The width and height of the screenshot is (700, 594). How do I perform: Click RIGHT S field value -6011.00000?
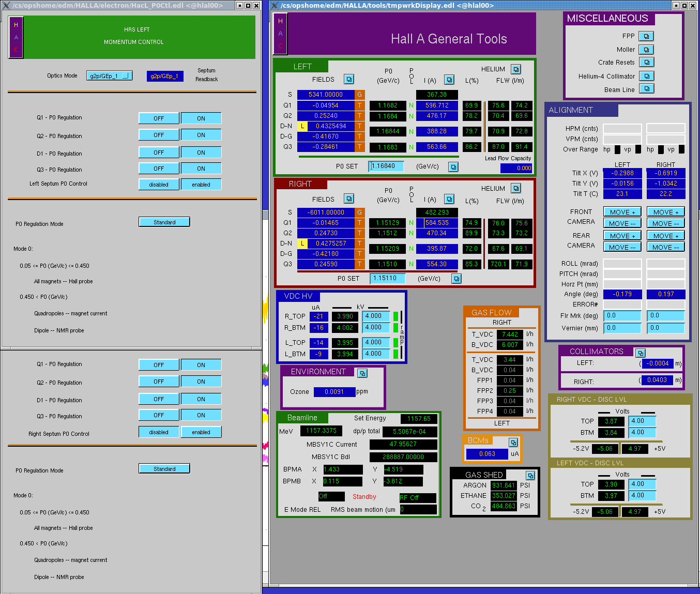[x=326, y=212]
